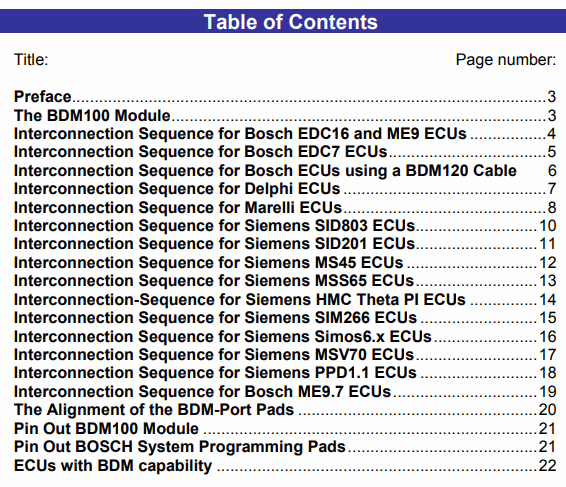Image resolution: width=566 pixels, height=487 pixels.
Task: Open Pin Out BOSCH System Programming Pads
Action: tap(285, 447)
